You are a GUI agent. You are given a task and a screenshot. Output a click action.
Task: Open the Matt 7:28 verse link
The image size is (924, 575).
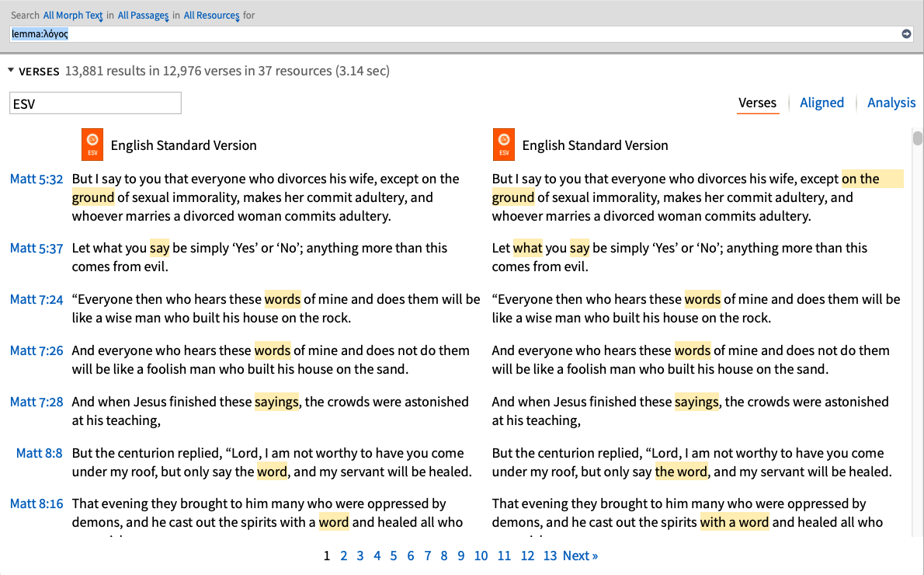click(x=36, y=402)
